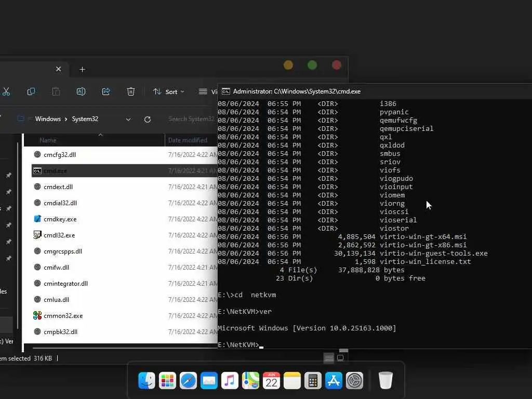Viewport: 532px width, 399px height.
Task: Click the yellow minimize dot on Explorer window
Action: click(288, 65)
